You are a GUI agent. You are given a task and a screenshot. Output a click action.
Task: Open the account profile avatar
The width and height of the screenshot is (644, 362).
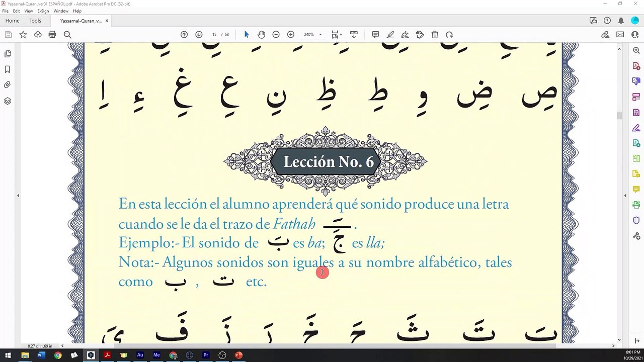(634, 21)
